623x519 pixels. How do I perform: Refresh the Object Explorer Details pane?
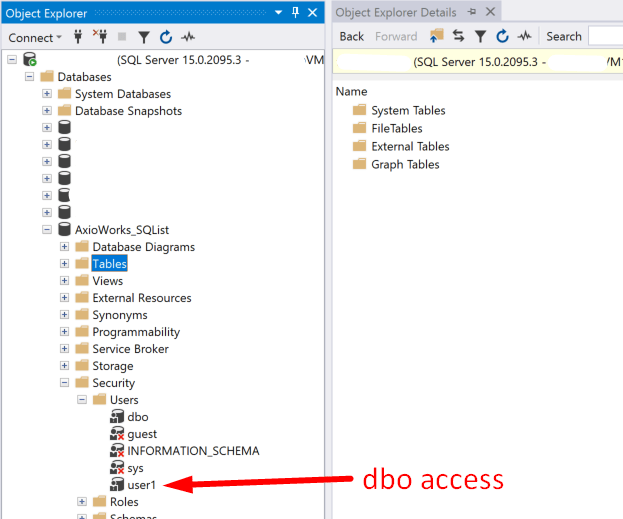pos(502,36)
